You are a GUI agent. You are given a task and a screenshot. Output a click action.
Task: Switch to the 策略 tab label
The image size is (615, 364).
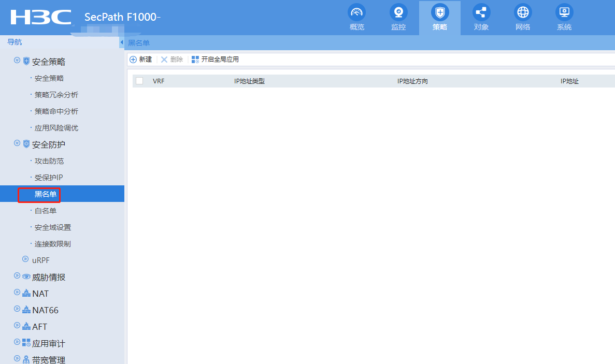coord(440,27)
